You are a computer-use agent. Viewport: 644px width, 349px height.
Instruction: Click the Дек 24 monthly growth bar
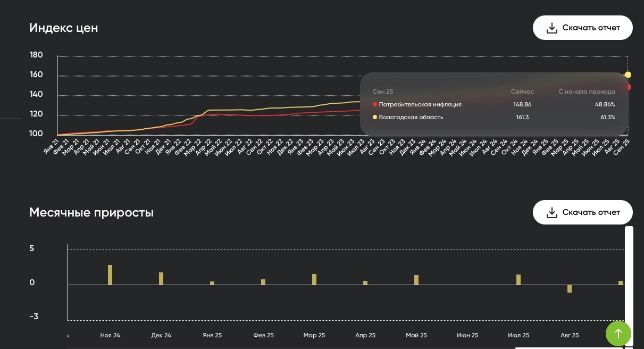[x=161, y=279]
